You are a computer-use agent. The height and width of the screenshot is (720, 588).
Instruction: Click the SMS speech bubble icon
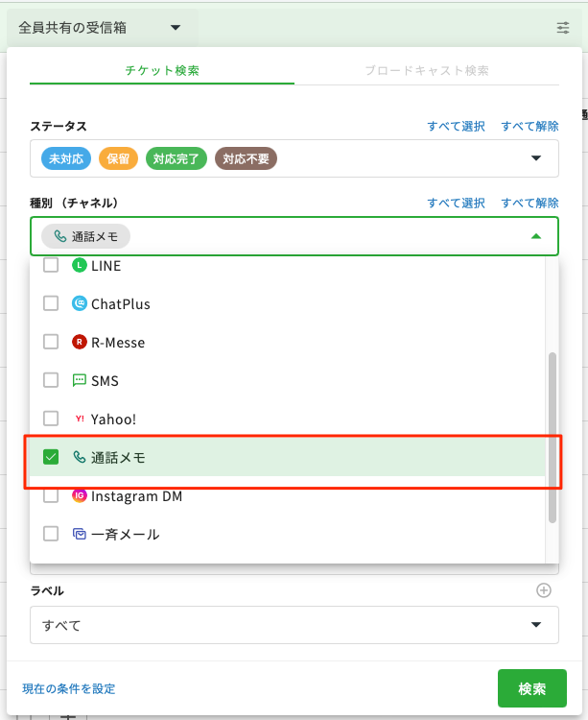pyautogui.click(x=80, y=380)
